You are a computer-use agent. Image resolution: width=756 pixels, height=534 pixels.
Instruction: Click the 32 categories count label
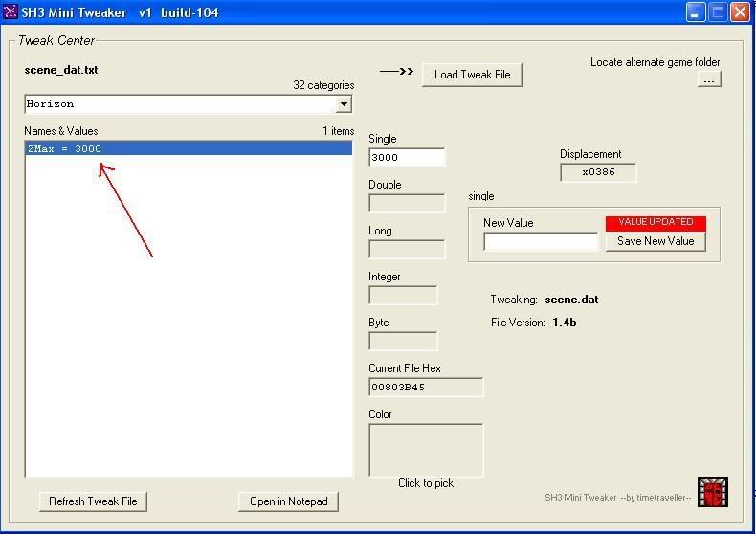pyautogui.click(x=323, y=85)
